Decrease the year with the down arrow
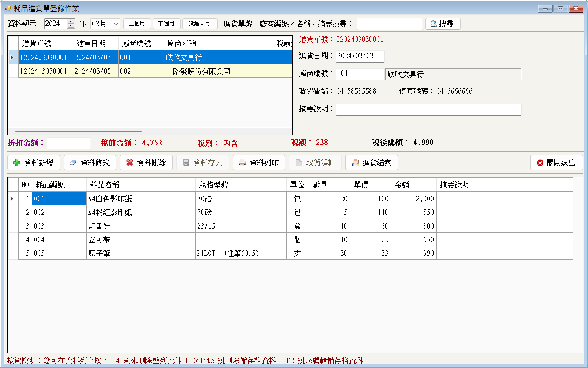The image size is (588, 368). point(70,26)
